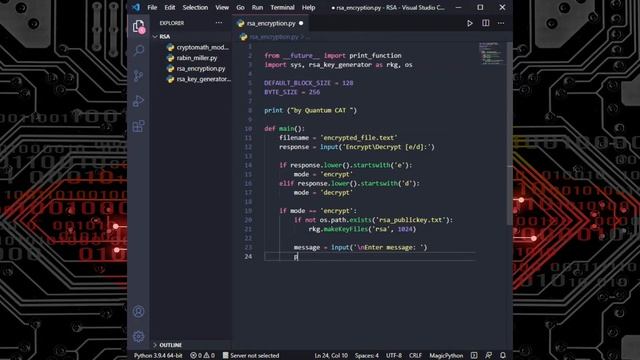Place cursor on line 24 in editor
640x360 pixels.
point(369,257)
